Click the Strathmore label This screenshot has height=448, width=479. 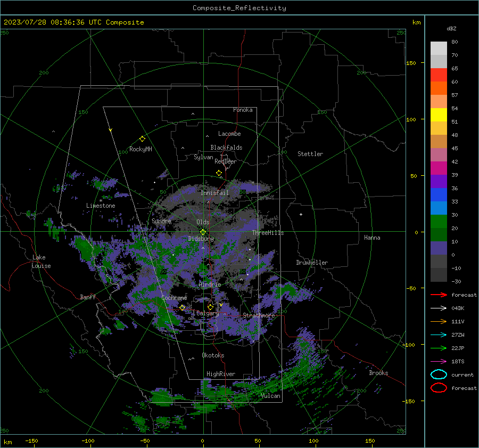click(259, 315)
